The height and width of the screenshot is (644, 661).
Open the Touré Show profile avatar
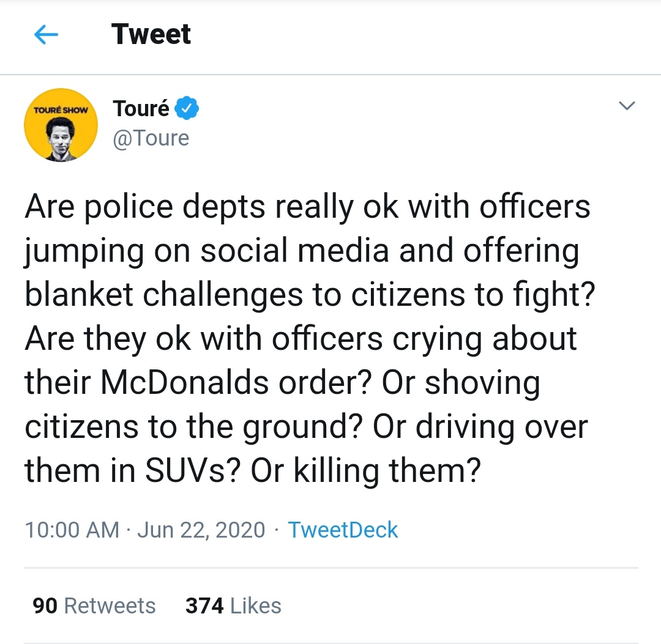coord(61,126)
